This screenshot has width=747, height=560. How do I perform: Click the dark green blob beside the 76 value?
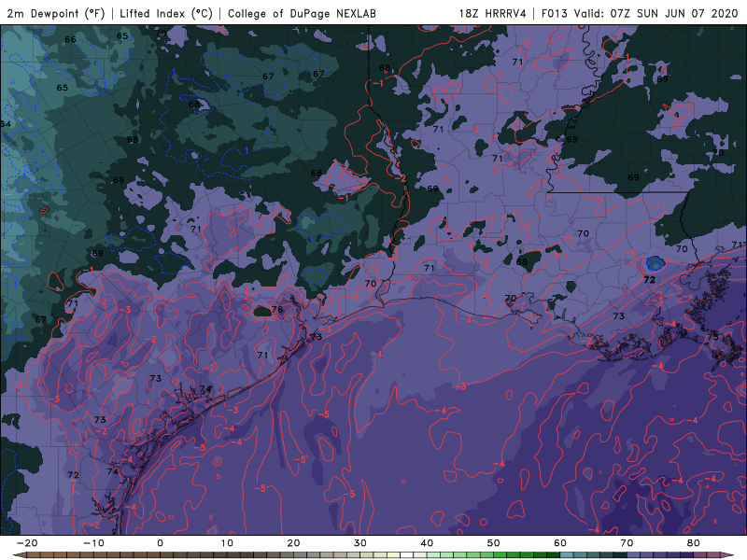pos(262,312)
